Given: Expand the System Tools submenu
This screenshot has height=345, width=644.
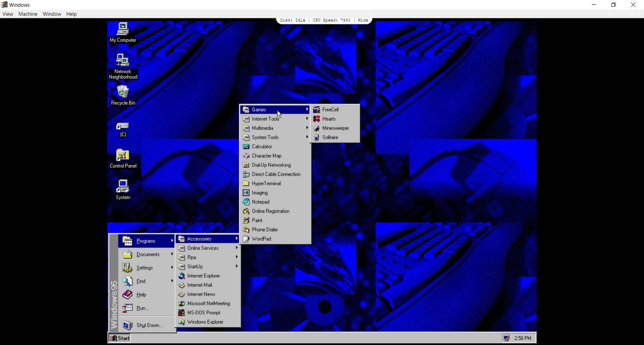Looking at the screenshot, I should click(275, 137).
